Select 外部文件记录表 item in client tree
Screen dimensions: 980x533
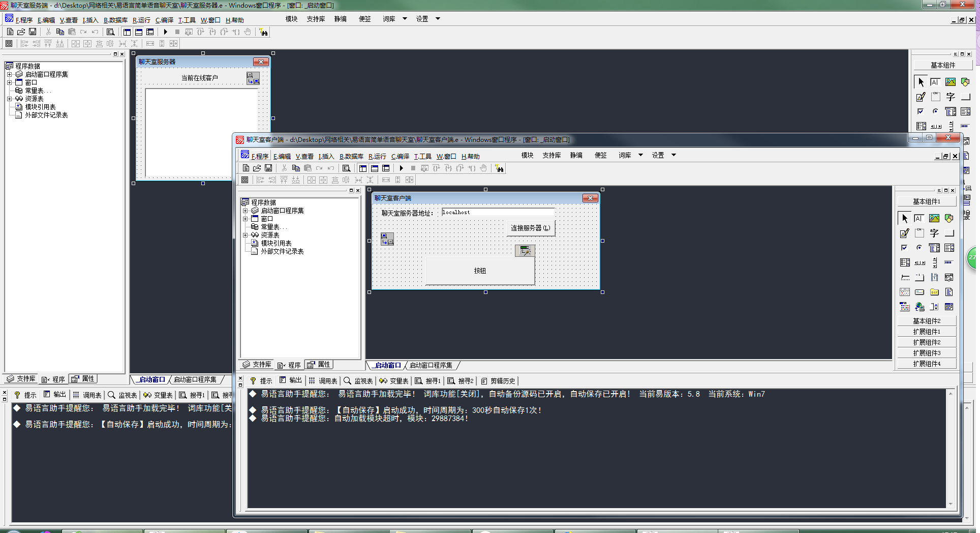[282, 251]
